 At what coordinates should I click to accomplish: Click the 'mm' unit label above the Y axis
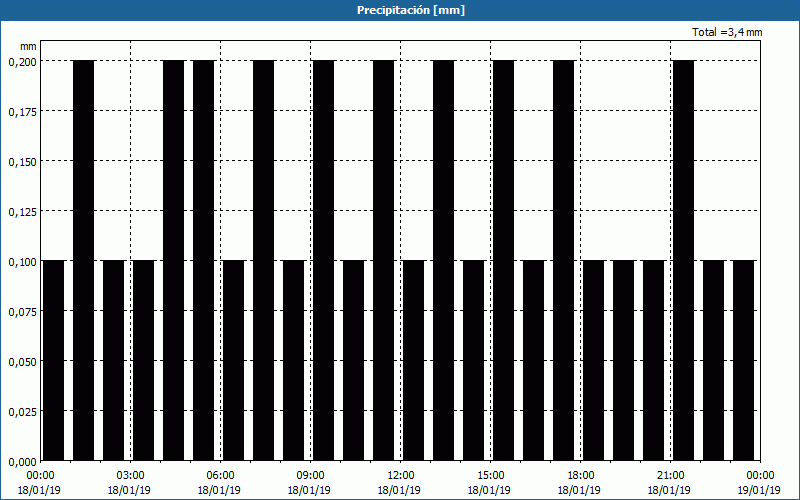coord(28,46)
